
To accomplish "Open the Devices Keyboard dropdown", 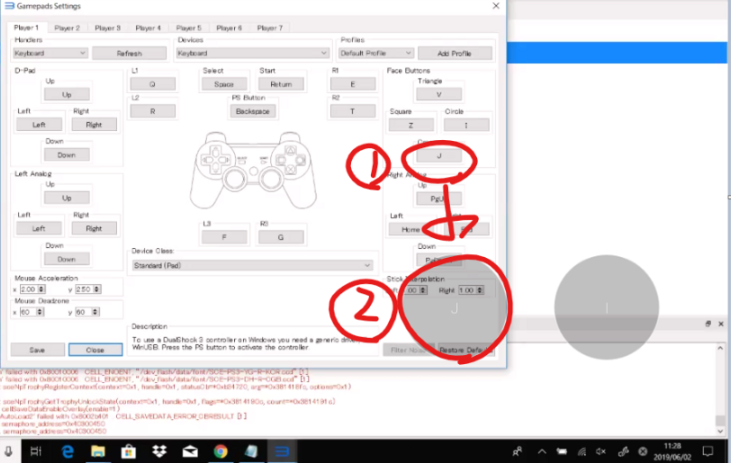I will 252,53.
